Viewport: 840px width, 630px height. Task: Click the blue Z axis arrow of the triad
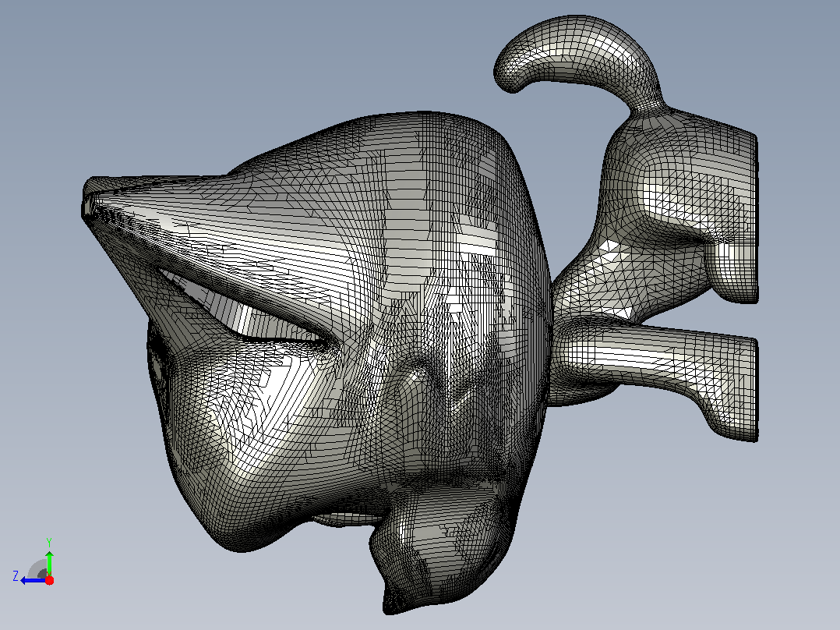pos(34,580)
